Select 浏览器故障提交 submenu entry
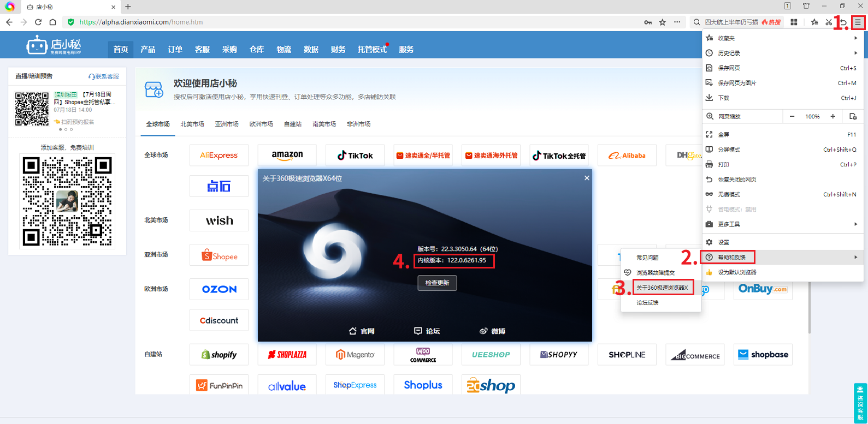Viewport: 868px width, 424px height. point(661,272)
